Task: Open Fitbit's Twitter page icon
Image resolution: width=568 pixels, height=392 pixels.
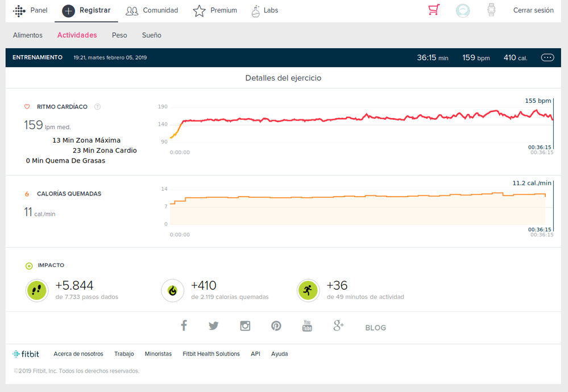Action: click(x=213, y=326)
